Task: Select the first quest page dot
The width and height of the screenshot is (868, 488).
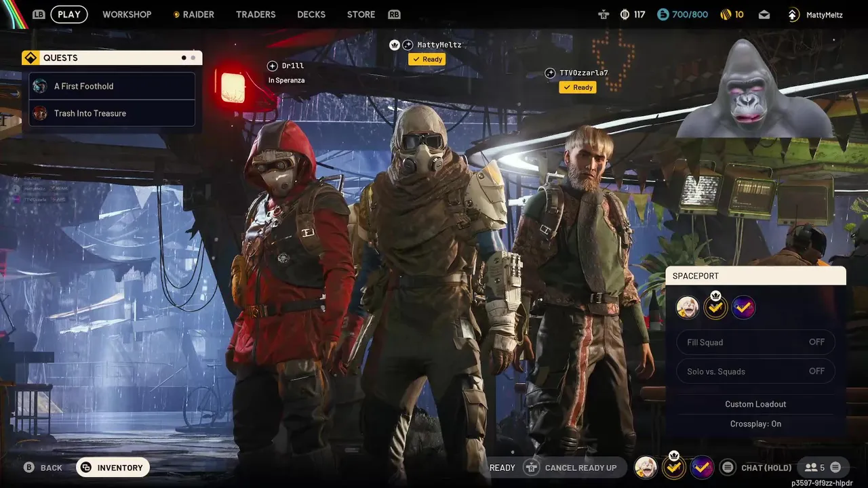Action: click(184, 58)
